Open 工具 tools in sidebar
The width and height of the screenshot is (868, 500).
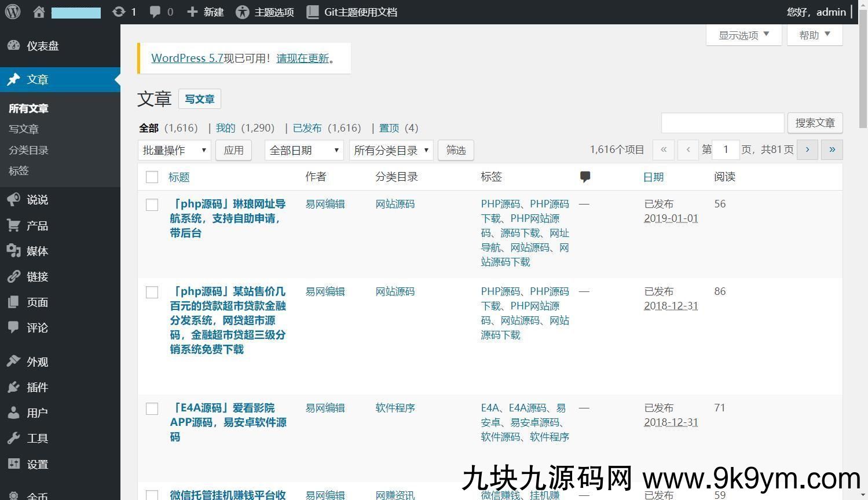click(37, 438)
